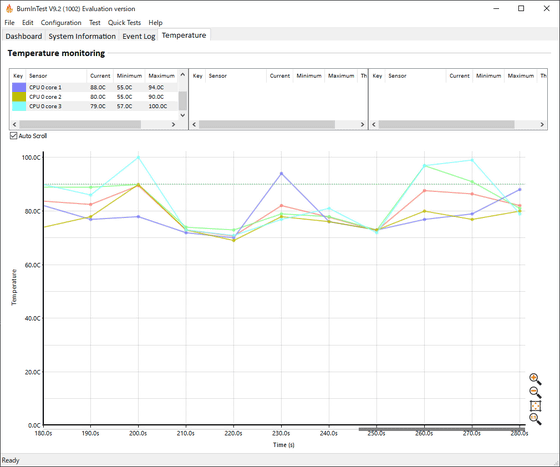560x467 pixels.
Task: Click the first sensor list vertical scrollbar thumb
Action: [x=182, y=100]
